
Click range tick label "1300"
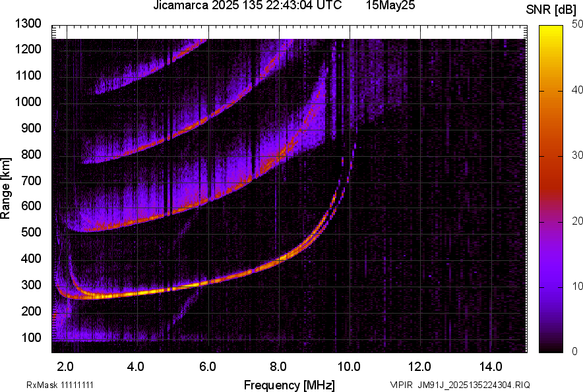(x=28, y=24)
